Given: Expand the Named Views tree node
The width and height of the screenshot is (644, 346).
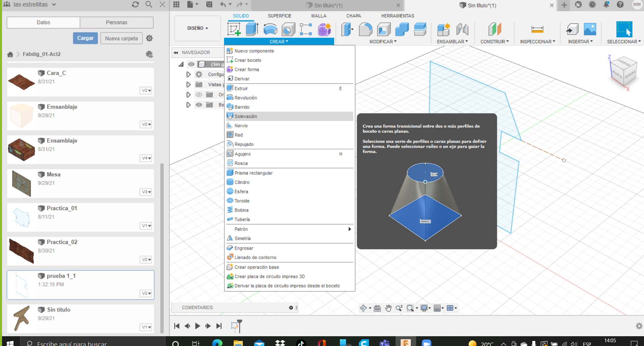Looking at the screenshot, I should 188,84.
